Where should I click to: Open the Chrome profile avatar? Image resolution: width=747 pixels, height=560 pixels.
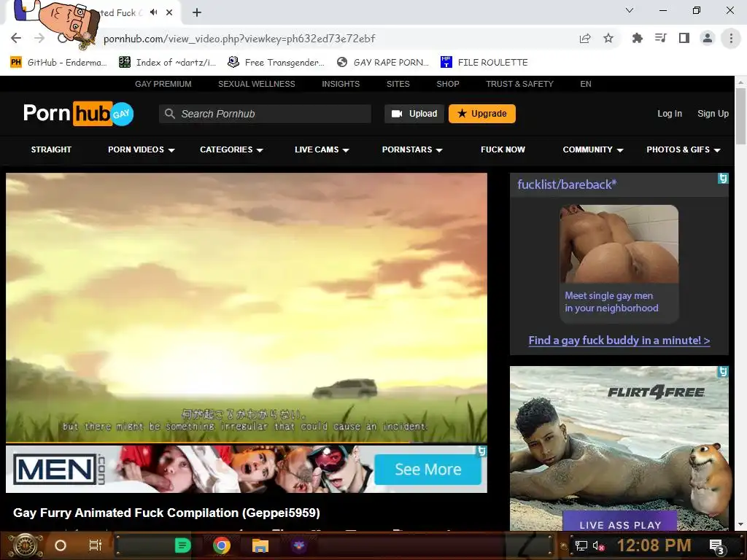(708, 38)
